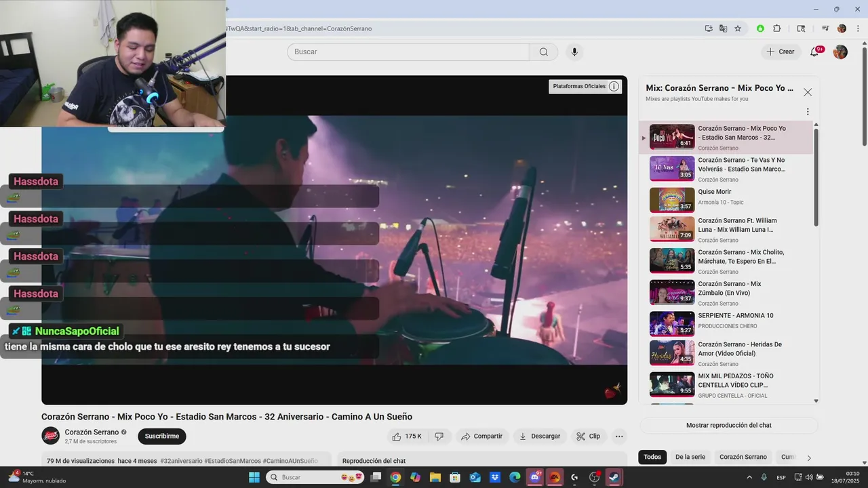
Task: Play Mix William Luna playlist video
Action: (x=726, y=229)
